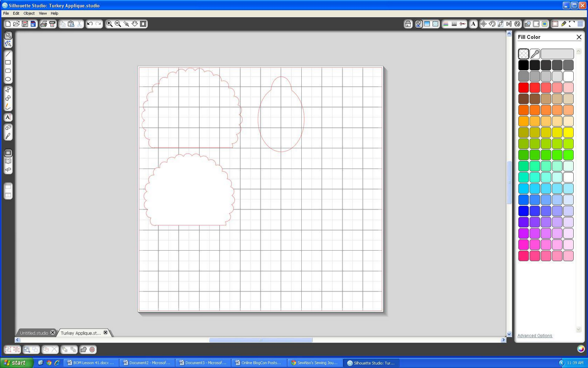Choose the Text tool in left toolbar
The height and width of the screenshot is (368, 588).
click(8, 117)
